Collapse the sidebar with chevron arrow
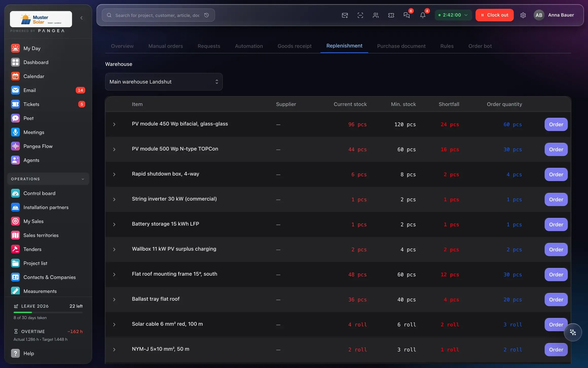 [x=81, y=18]
